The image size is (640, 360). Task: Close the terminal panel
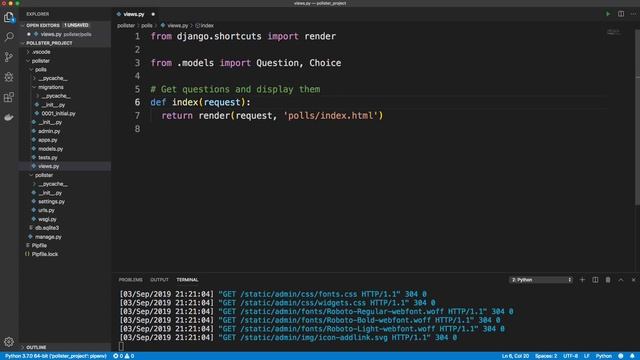click(x=633, y=280)
